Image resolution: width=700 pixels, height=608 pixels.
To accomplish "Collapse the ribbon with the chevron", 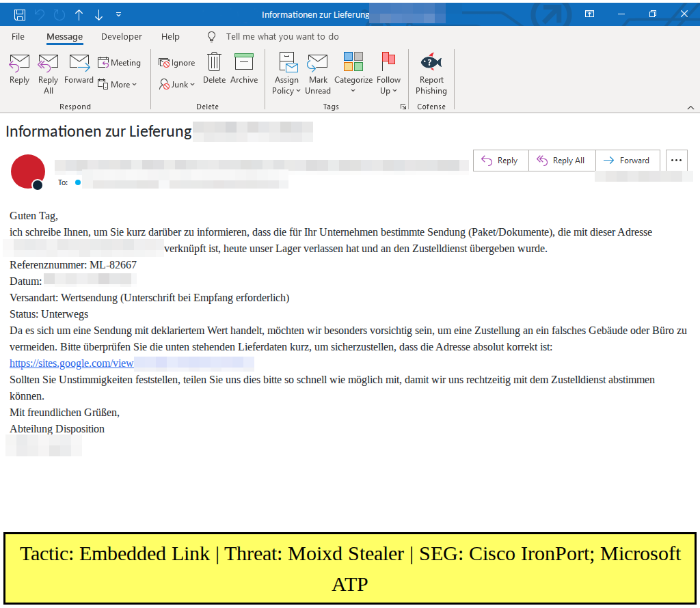I will click(x=690, y=107).
